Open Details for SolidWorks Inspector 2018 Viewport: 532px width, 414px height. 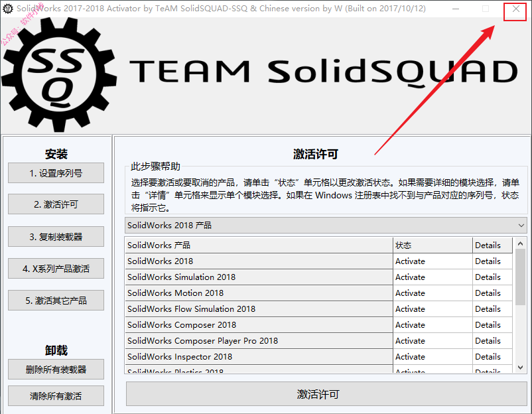pos(492,357)
